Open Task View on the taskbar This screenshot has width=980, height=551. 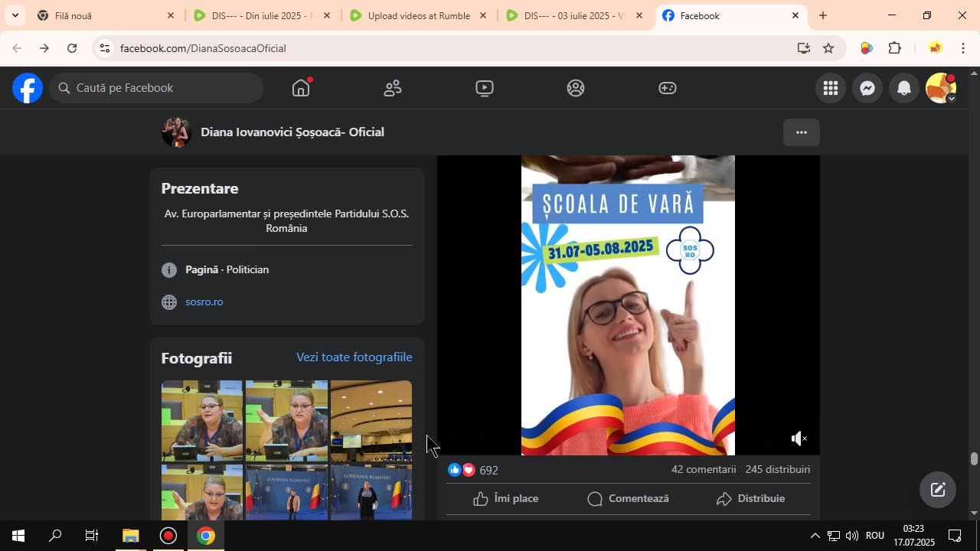pos(92,536)
